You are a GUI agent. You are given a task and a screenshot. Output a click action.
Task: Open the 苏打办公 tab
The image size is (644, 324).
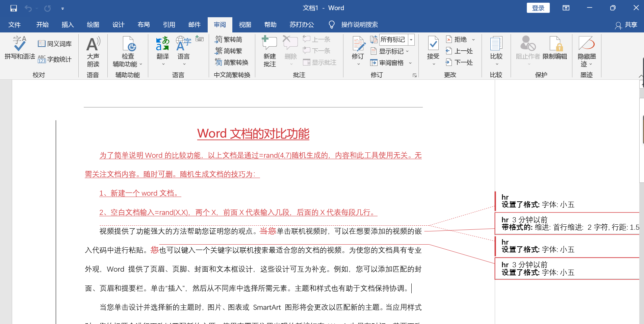click(x=302, y=25)
